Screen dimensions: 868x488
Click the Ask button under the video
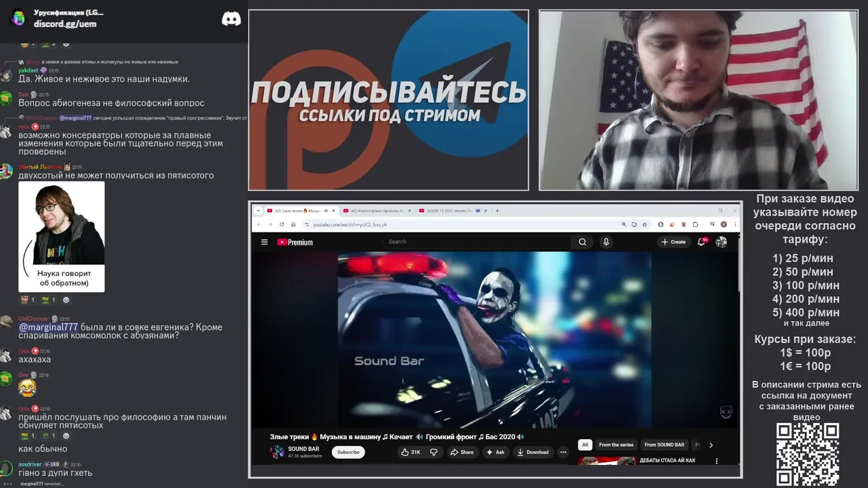pos(495,452)
